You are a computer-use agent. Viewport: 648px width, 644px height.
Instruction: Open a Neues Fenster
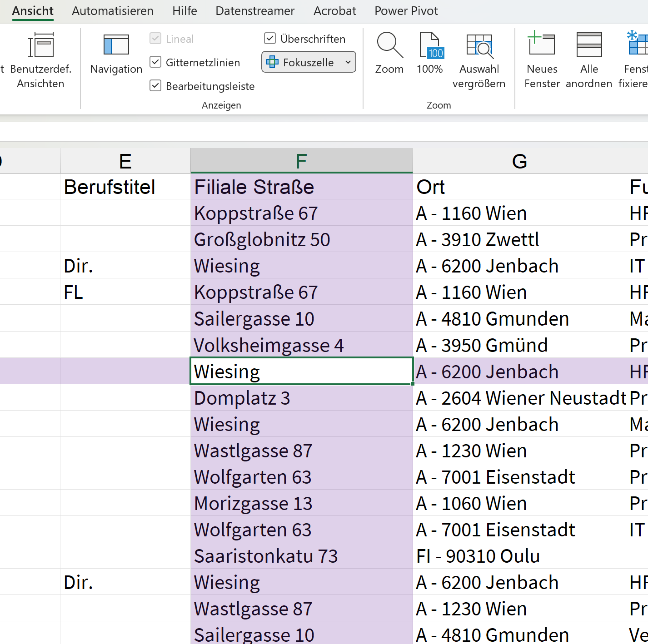click(x=542, y=45)
